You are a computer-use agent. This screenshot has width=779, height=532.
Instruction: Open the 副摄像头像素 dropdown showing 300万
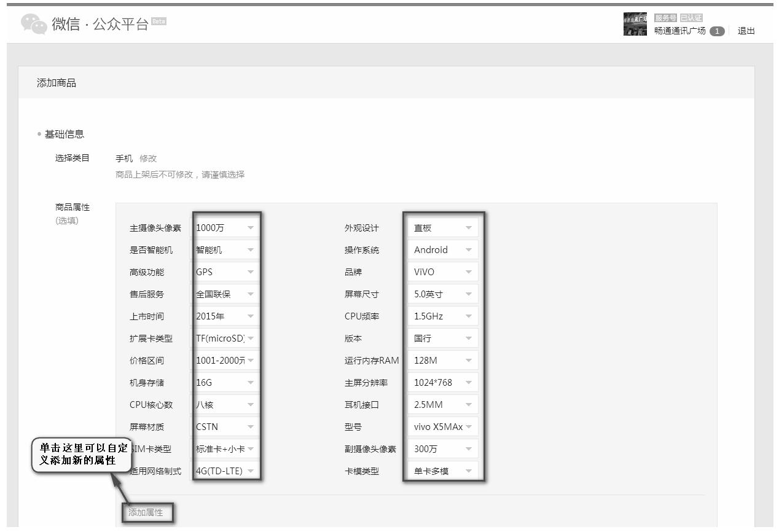tap(443, 449)
